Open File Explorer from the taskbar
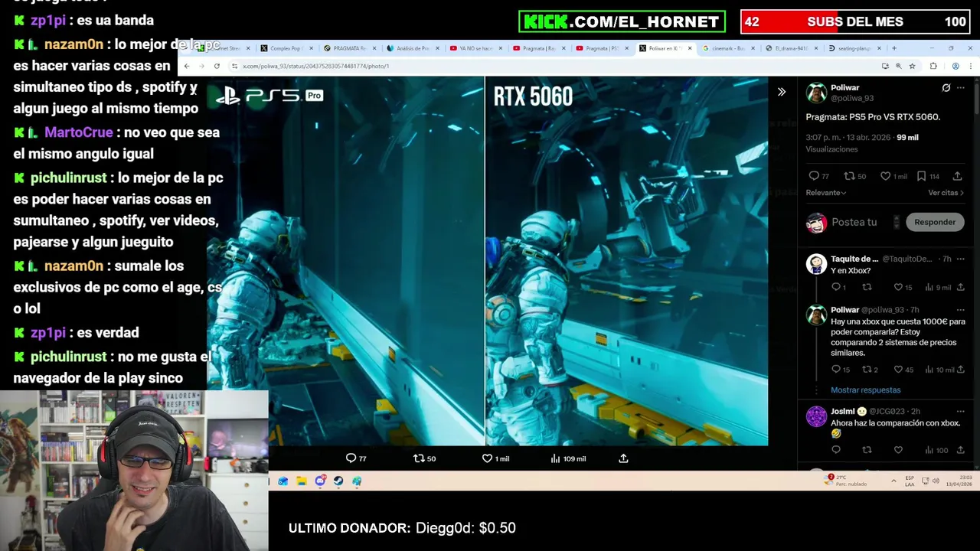The image size is (980, 551). point(302,481)
